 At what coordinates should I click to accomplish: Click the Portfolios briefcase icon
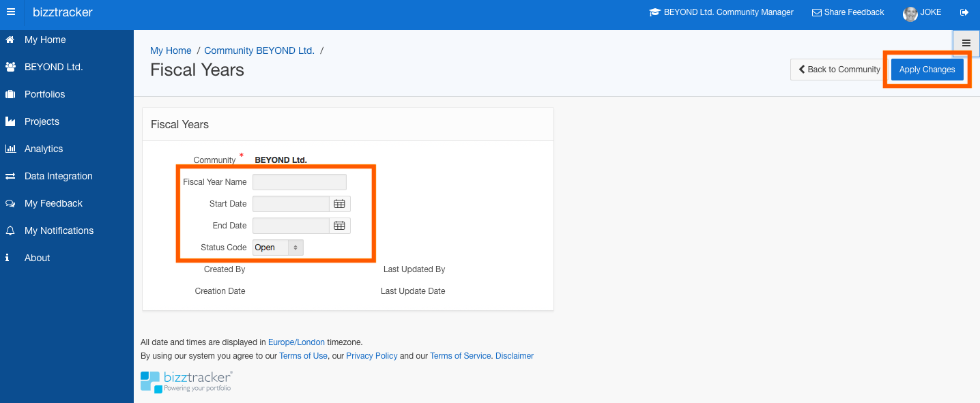click(10, 94)
